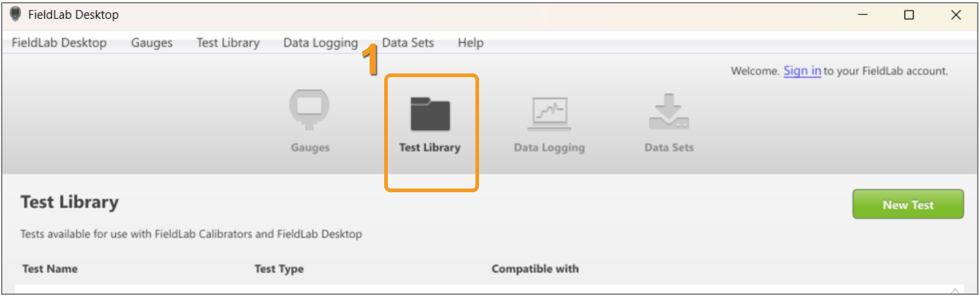Open the Data Logging menu

(321, 43)
